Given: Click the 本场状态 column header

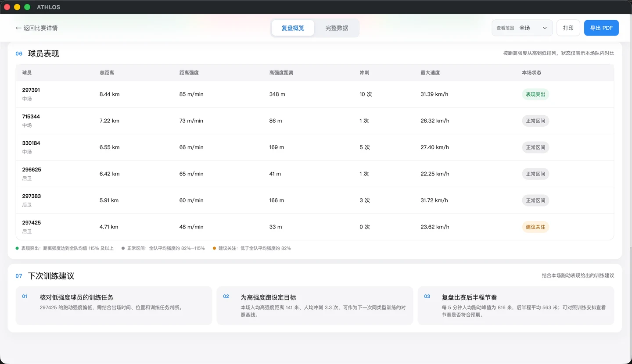Looking at the screenshot, I should click(531, 73).
